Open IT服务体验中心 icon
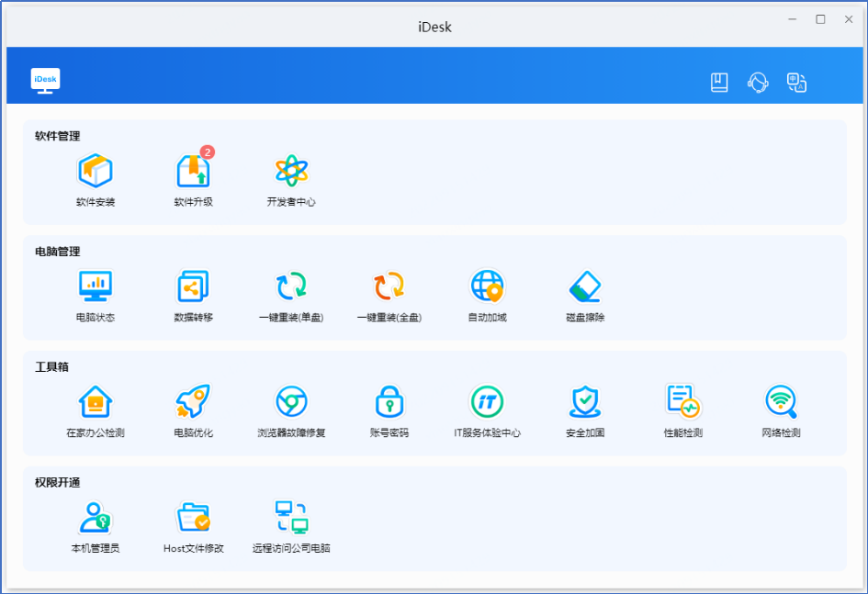The height and width of the screenshot is (594, 868). (x=487, y=401)
